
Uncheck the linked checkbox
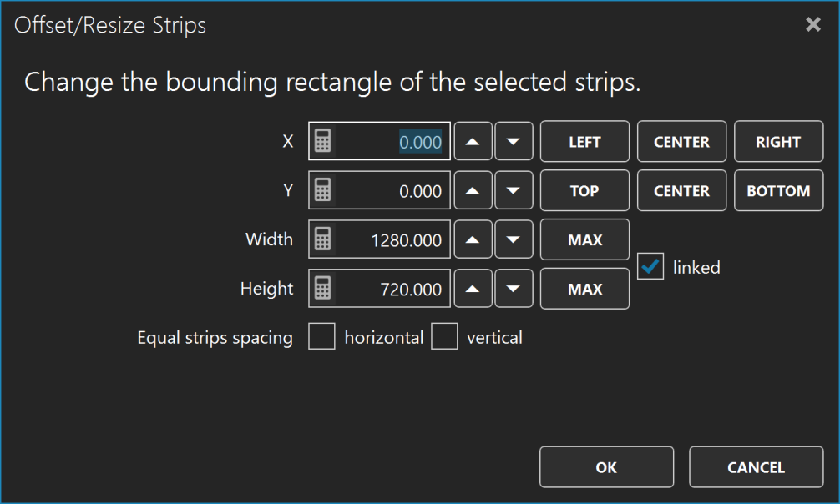pyautogui.click(x=650, y=266)
